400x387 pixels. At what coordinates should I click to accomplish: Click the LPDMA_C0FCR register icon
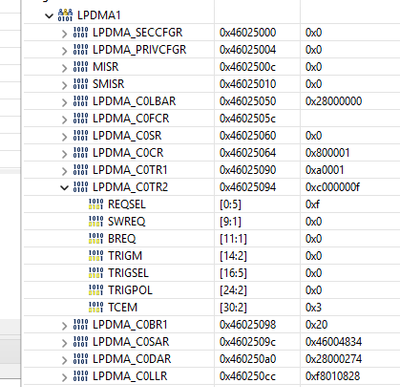[80, 118]
